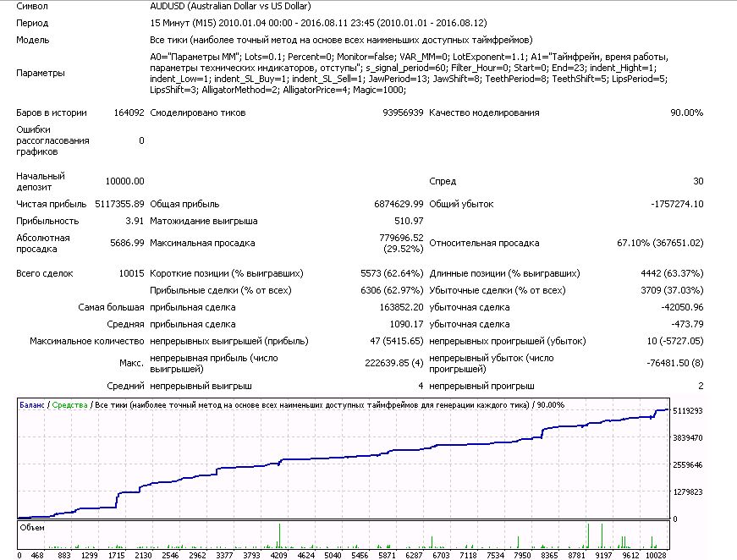
Task: Click the 'Средний непрерывный выигрыш' row label
Action: point(179,387)
